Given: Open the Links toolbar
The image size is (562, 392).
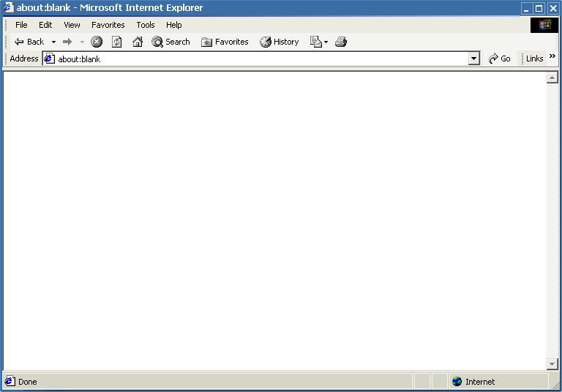Looking at the screenshot, I should tap(534, 59).
